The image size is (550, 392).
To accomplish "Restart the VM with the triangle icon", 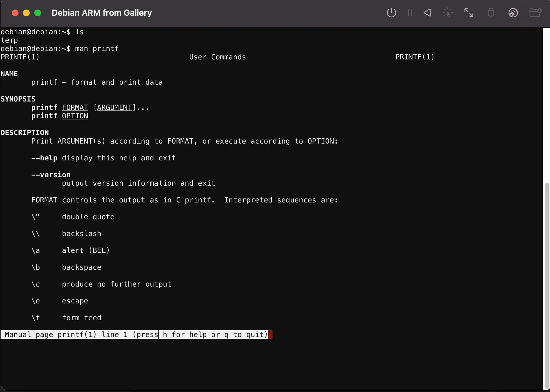I will click(x=427, y=13).
